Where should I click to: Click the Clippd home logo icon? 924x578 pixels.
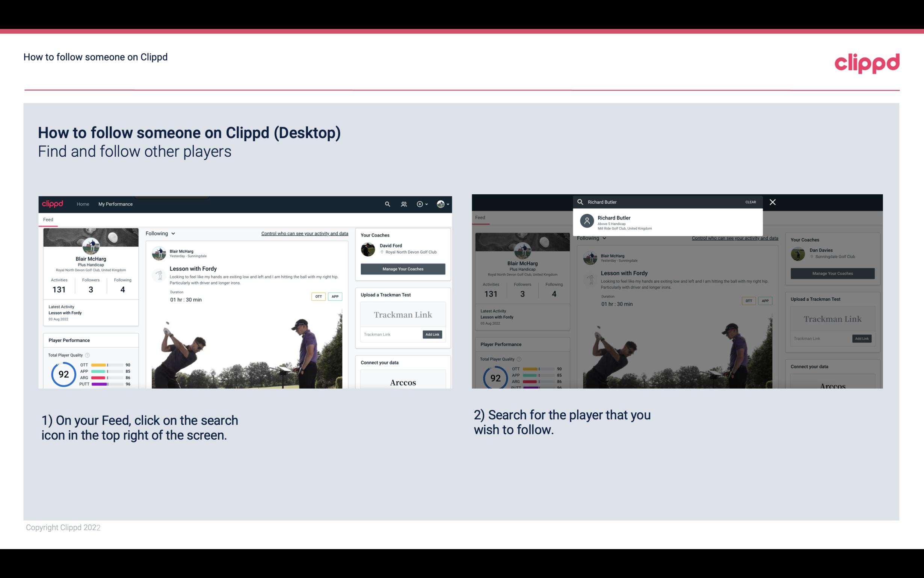tap(53, 204)
